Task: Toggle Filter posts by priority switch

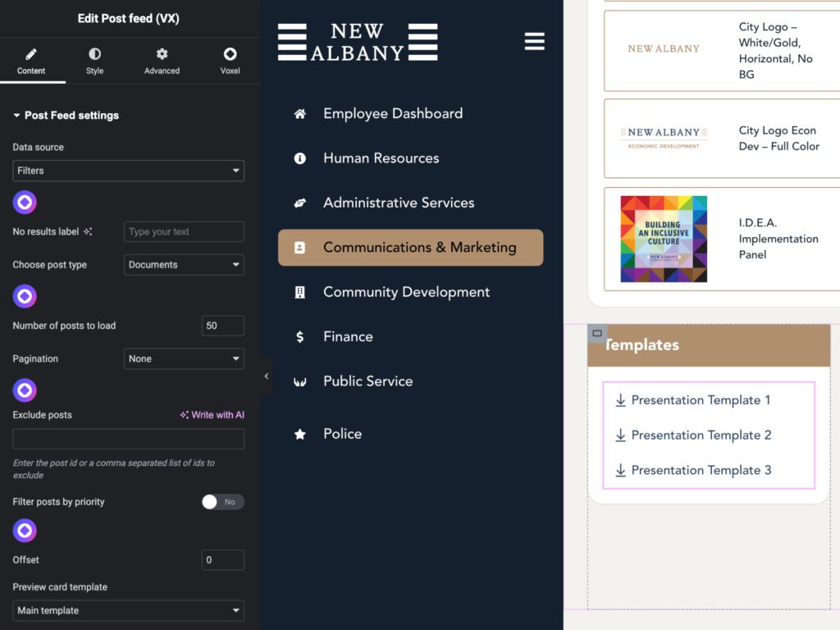Action: click(223, 502)
